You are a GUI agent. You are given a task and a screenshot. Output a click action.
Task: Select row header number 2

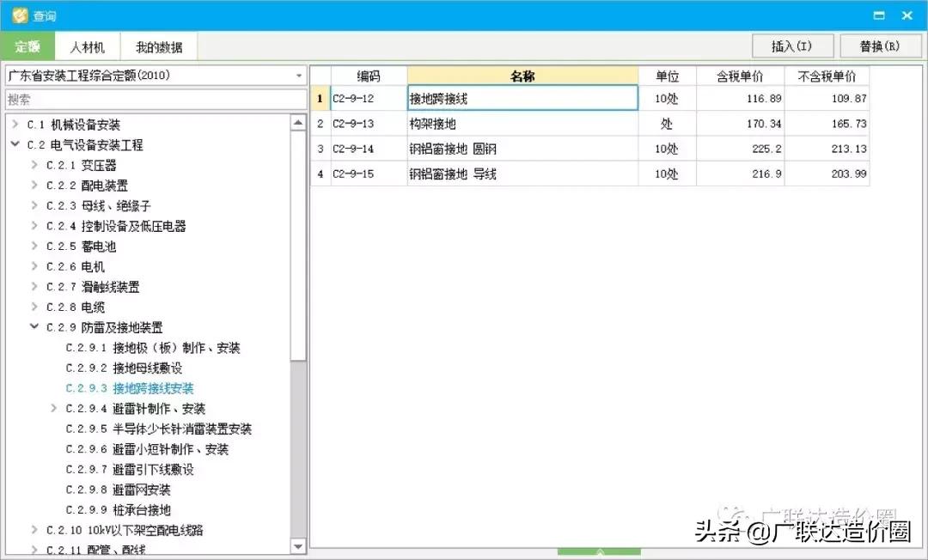coord(321,124)
